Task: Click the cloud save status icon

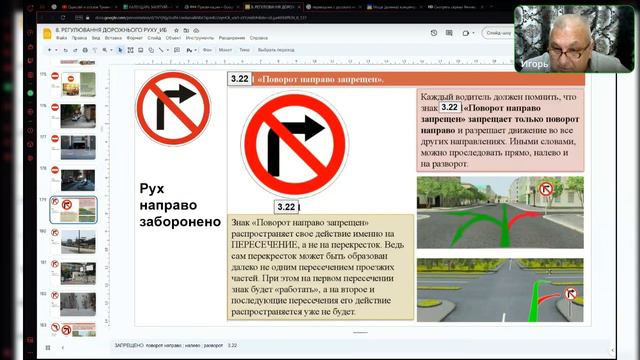Action: coord(196,31)
